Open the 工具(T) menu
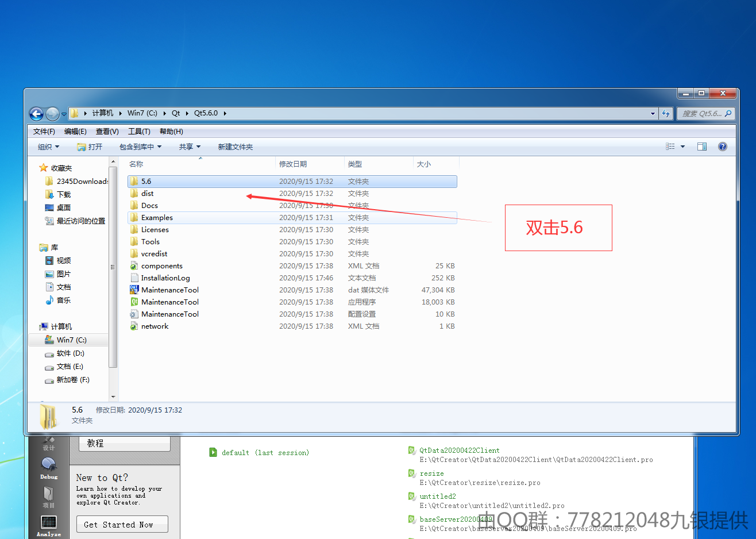Screen dimensions: 756x539 (x=139, y=132)
